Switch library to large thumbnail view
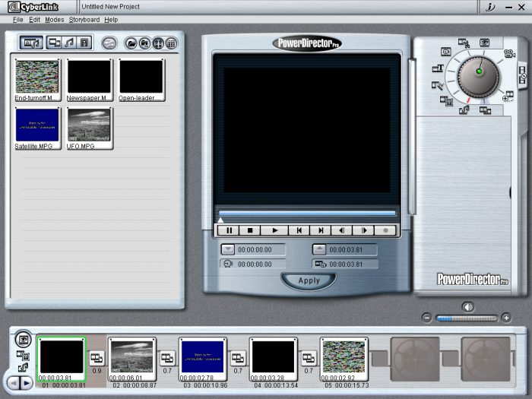 (158, 43)
